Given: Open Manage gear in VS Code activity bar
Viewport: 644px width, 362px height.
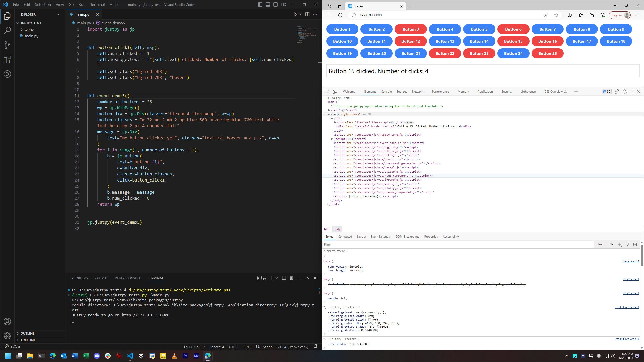Looking at the screenshot, I should click(x=7, y=336).
